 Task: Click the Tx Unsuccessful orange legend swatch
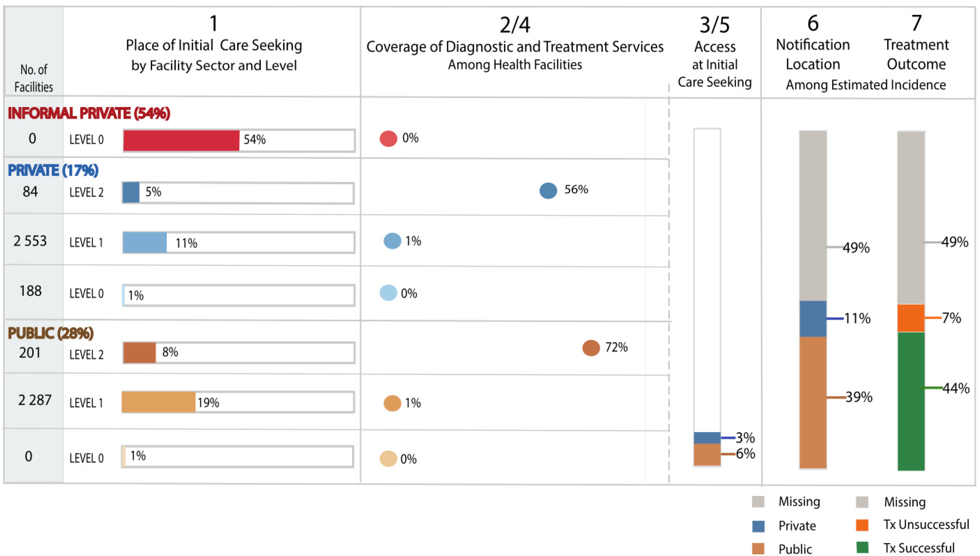pos(862,525)
